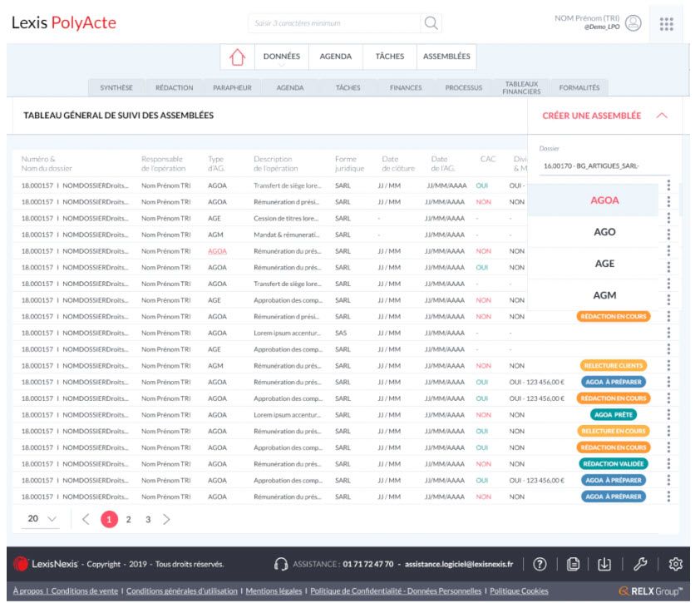The height and width of the screenshot is (603, 700).
Task: Click the 'Mandat & rémunerati...' description cell
Action: [x=286, y=235]
